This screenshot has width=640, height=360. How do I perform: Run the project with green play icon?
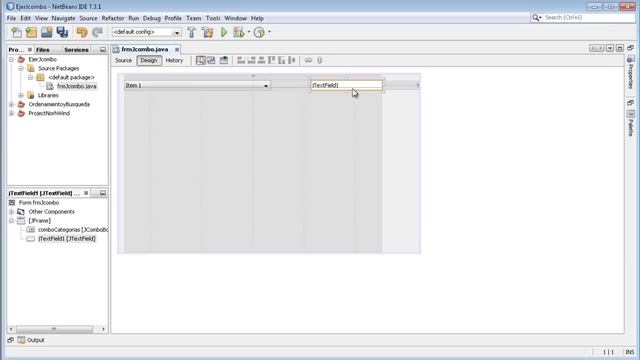pos(224,32)
